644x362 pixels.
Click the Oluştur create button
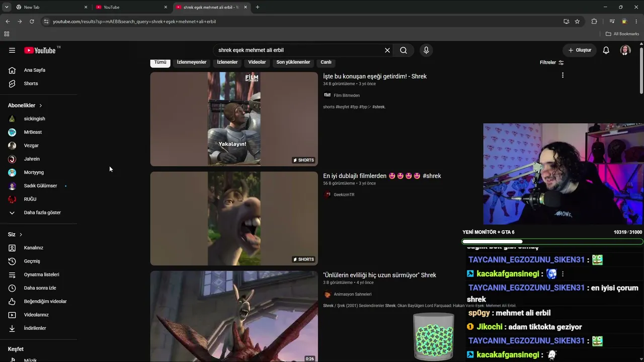(580, 50)
